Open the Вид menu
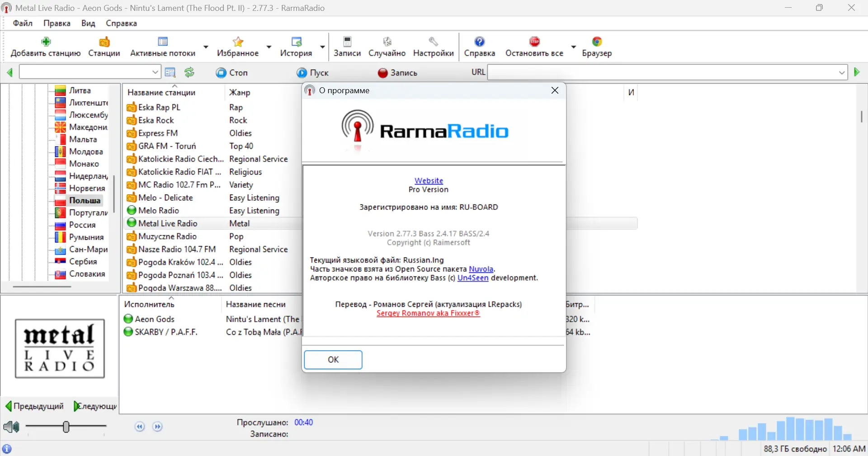The width and height of the screenshot is (868, 456). tap(88, 23)
